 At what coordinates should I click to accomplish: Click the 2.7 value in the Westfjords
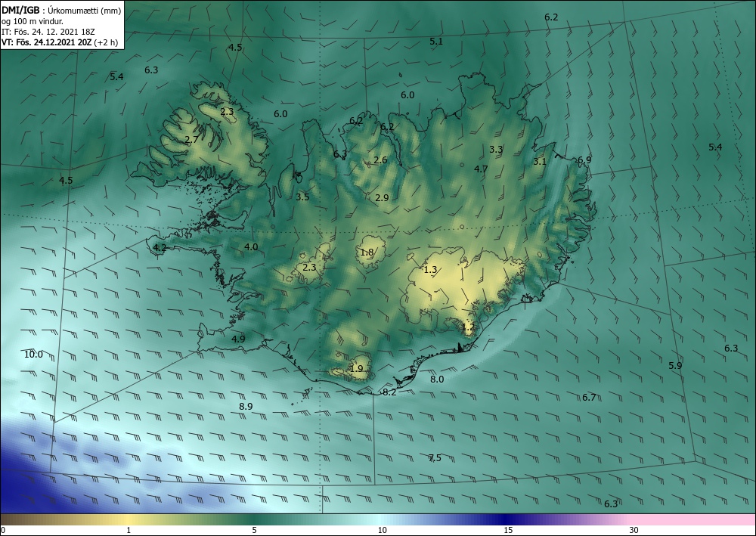(191, 140)
